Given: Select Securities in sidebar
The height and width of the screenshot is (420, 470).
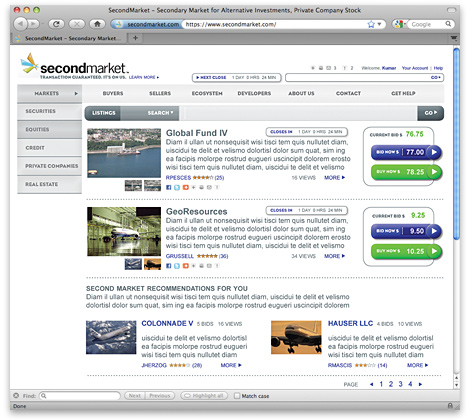Looking at the screenshot, I should pos(50,111).
